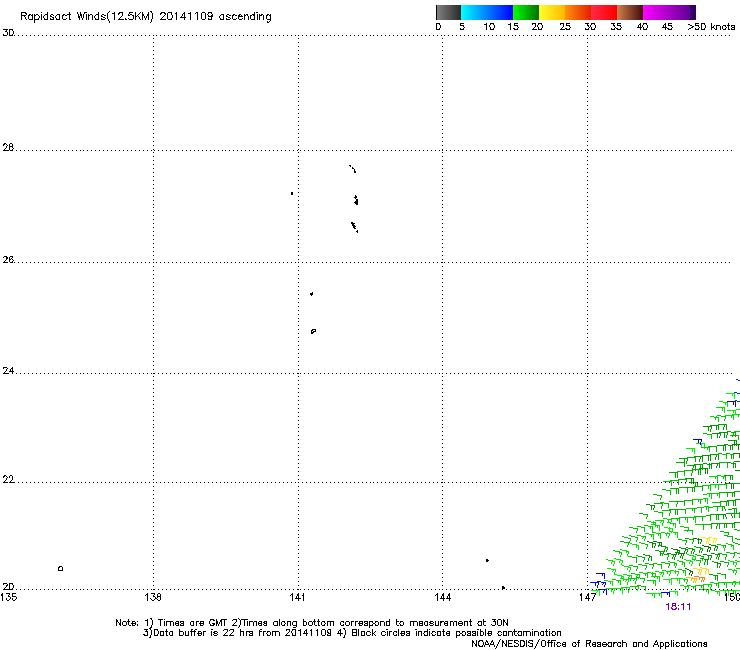Viewport: 740px width, 650px height.
Task: Click the 'NOAA/NESDIS/Office of Research and Applications' credit
Action: tap(589, 644)
